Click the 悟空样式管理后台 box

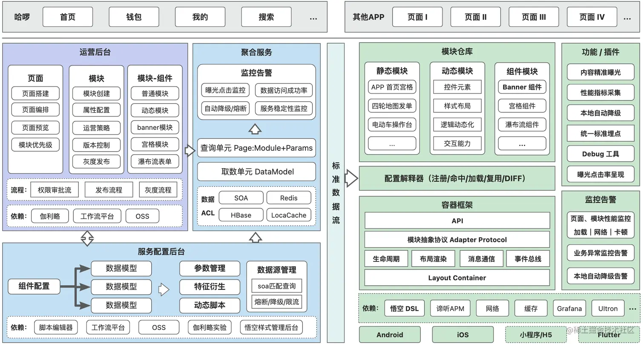pos(271,327)
